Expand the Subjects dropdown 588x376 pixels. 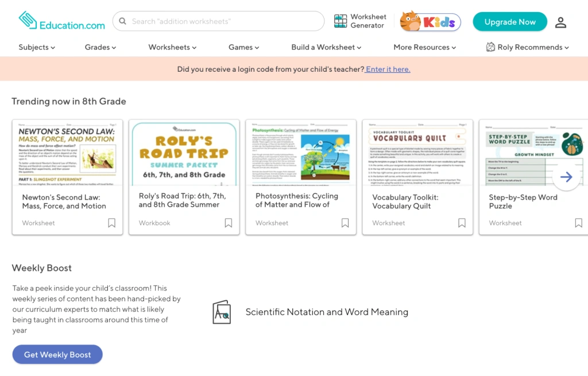point(36,48)
